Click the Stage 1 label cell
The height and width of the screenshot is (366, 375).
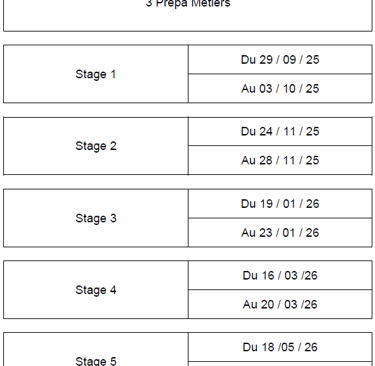(96, 74)
